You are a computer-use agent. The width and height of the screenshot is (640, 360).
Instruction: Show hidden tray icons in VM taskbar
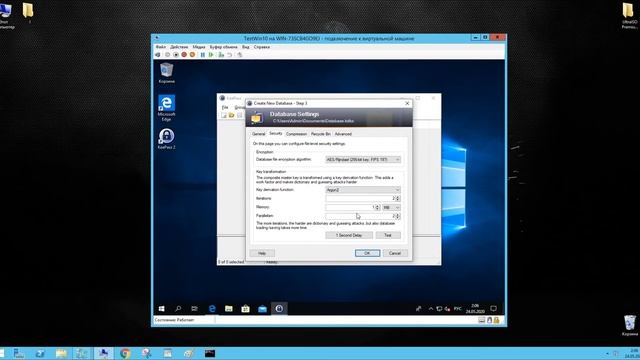[x=431, y=309]
